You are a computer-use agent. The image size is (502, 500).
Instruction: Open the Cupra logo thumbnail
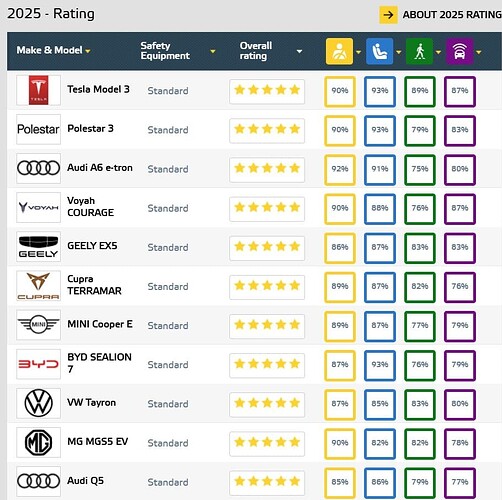(x=39, y=286)
